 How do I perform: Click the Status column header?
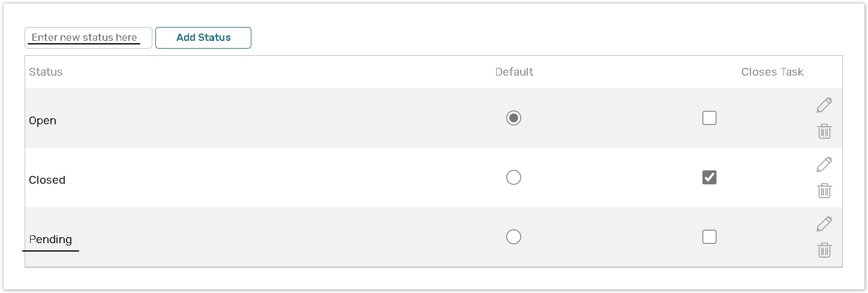coord(46,72)
